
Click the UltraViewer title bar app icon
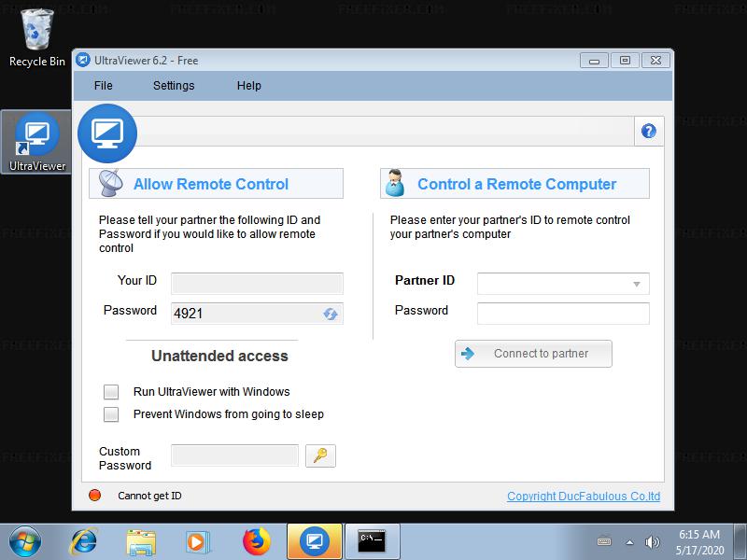[x=83, y=60]
